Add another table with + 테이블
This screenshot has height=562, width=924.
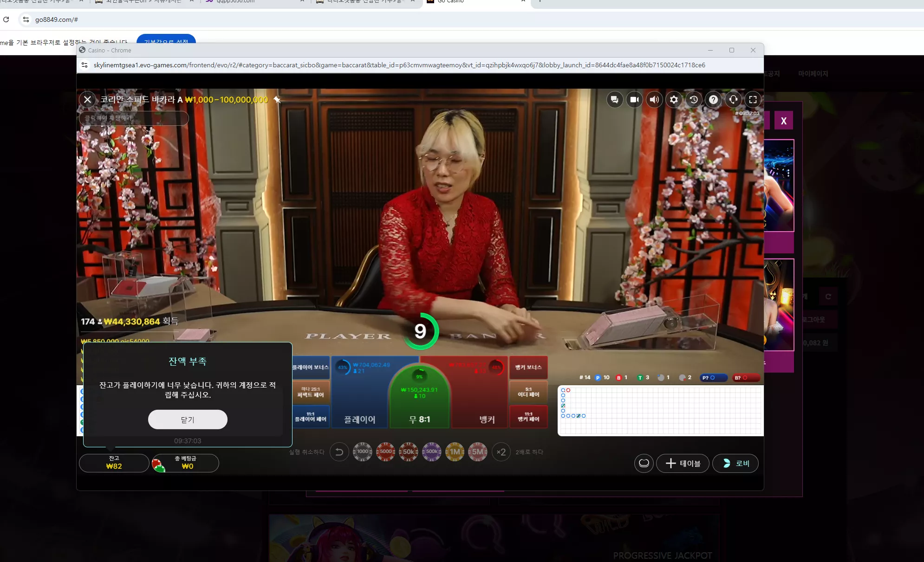683,463
